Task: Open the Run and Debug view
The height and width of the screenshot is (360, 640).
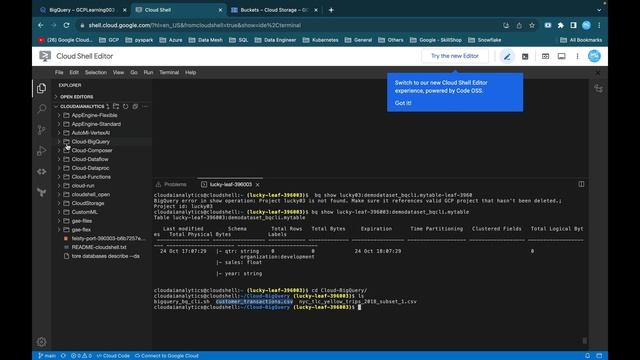Action: click(x=42, y=151)
